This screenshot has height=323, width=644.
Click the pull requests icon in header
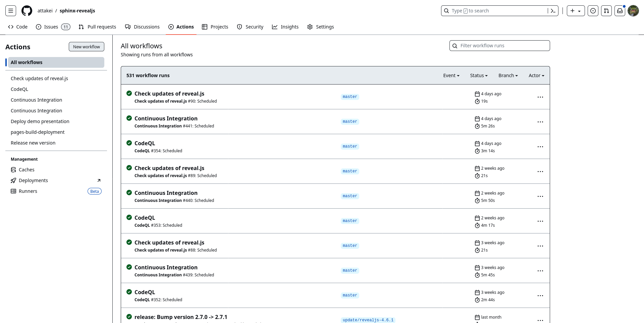(x=606, y=11)
